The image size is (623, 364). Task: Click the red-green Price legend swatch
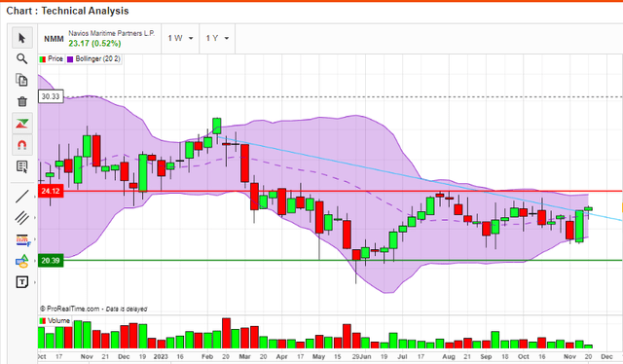[43, 59]
